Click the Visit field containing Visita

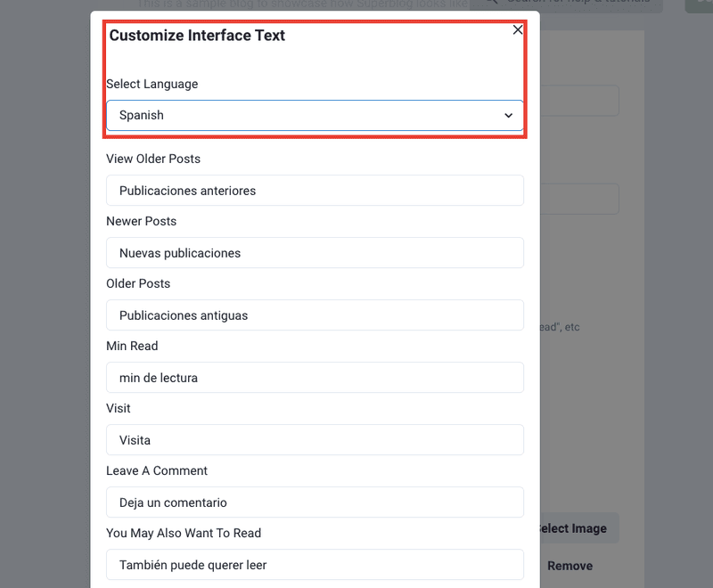click(314, 440)
